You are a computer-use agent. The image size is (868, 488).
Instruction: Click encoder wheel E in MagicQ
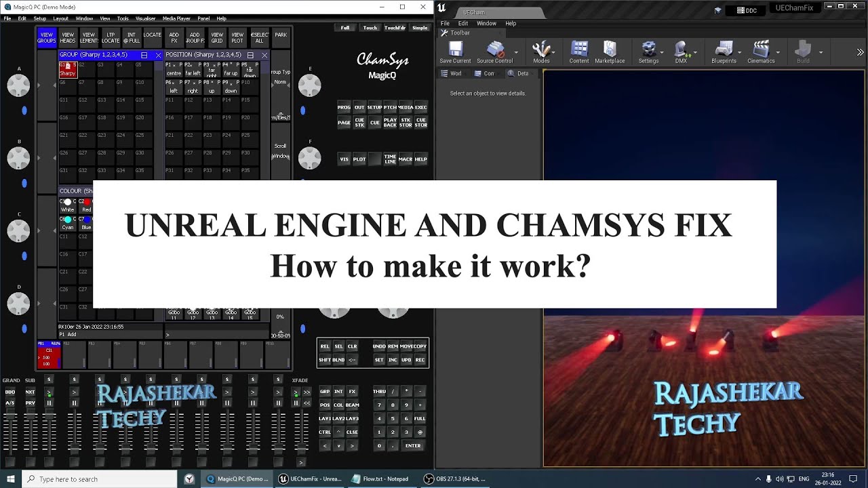(x=310, y=85)
